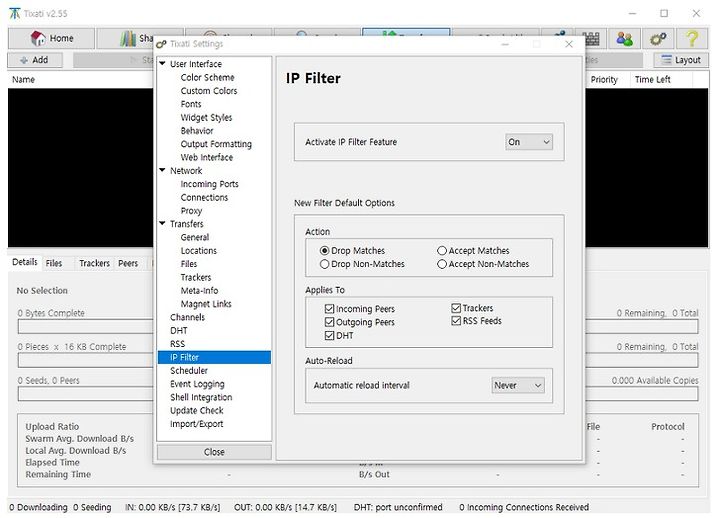Select Event Logging in settings tree

pyautogui.click(x=197, y=383)
